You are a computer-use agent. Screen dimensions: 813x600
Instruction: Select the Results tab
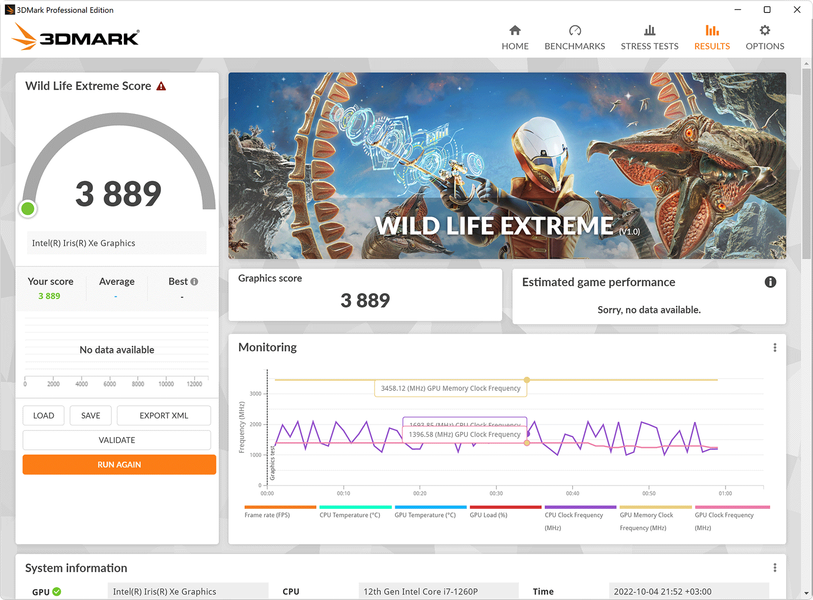tap(712, 38)
